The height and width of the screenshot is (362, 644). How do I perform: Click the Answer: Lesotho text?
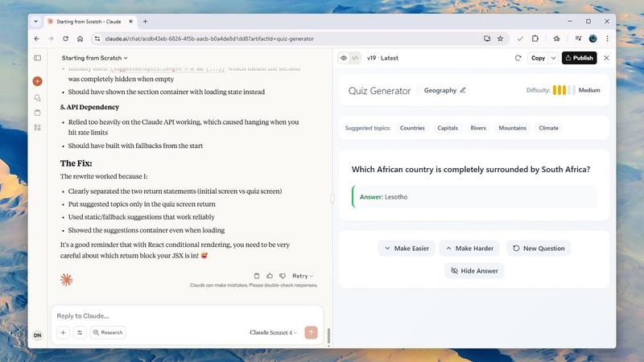tap(384, 197)
